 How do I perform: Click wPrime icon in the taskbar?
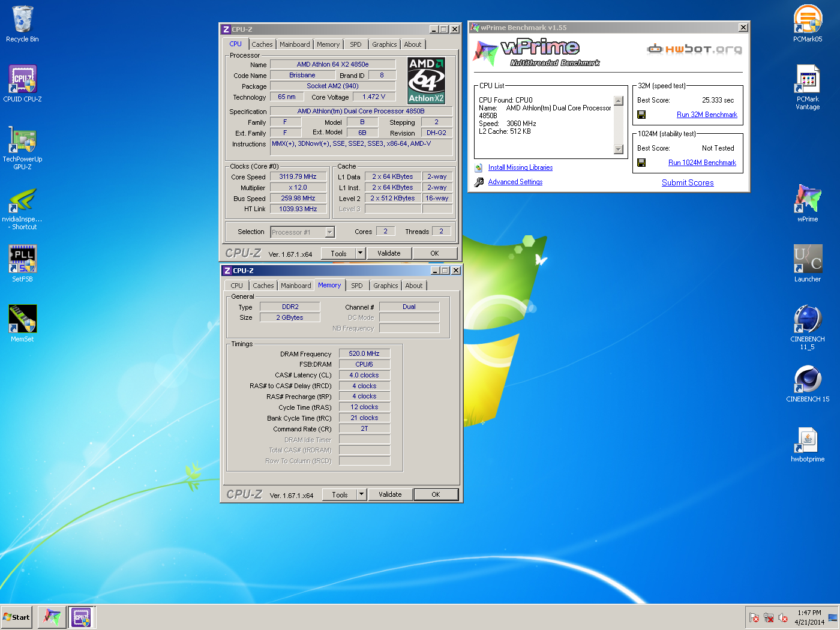(52, 617)
